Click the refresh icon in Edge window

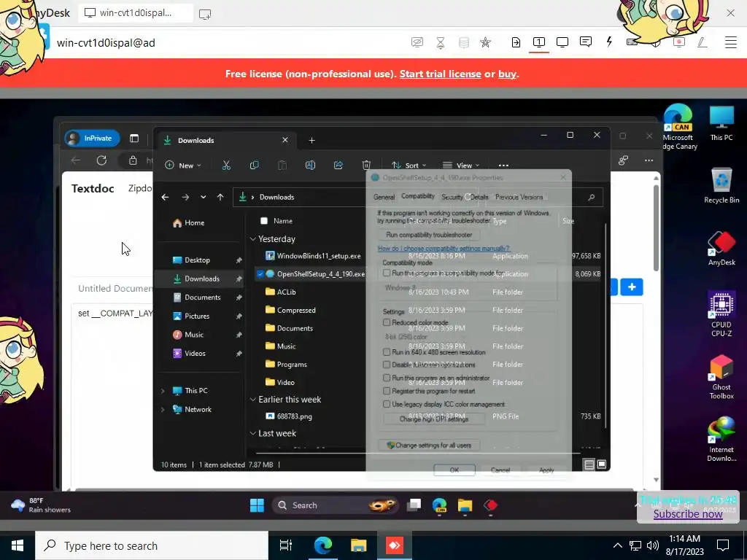101,160
